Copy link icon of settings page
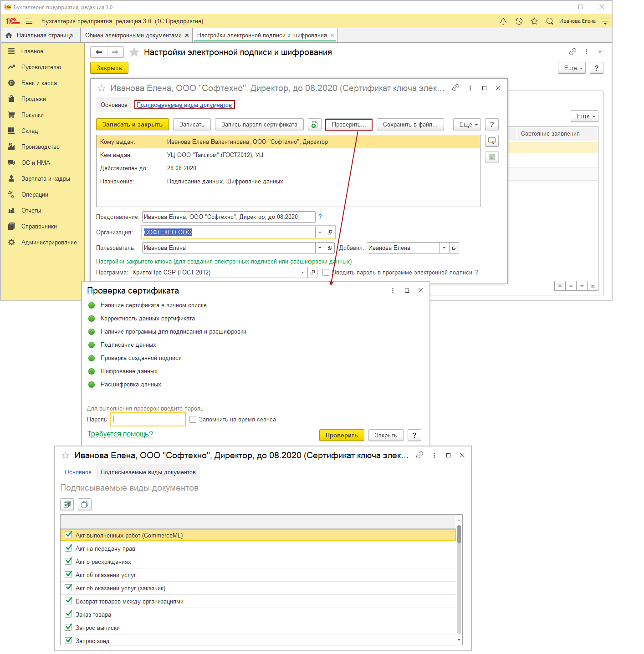Viewport: 644px width, 654px height. pyautogui.click(x=572, y=52)
